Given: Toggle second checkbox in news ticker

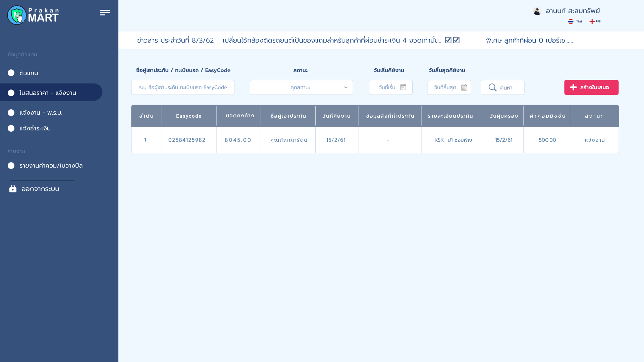Looking at the screenshot, I should pyautogui.click(x=456, y=40).
